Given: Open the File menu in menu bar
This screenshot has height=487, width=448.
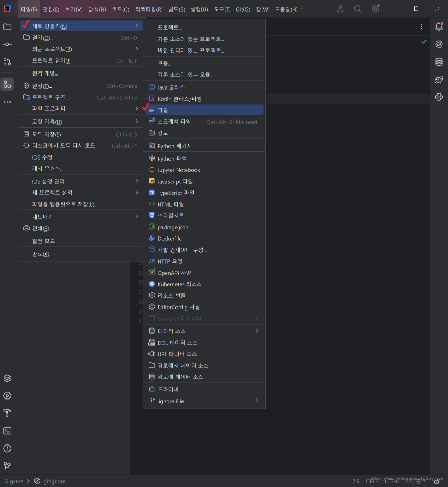Looking at the screenshot, I should pyautogui.click(x=28, y=9).
